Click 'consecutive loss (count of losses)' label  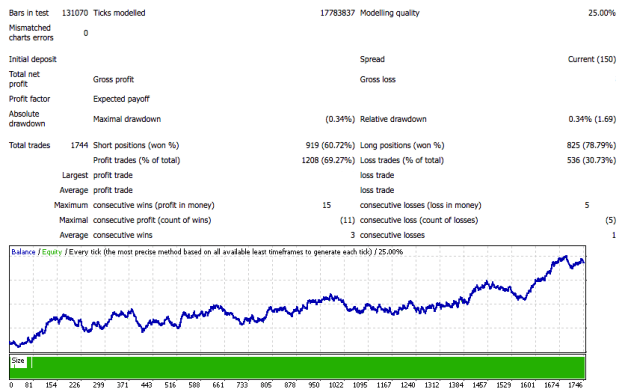point(419,220)
